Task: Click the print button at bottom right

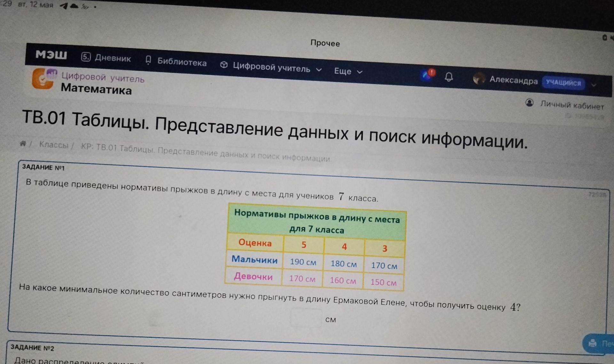Action: coord(599,344)
